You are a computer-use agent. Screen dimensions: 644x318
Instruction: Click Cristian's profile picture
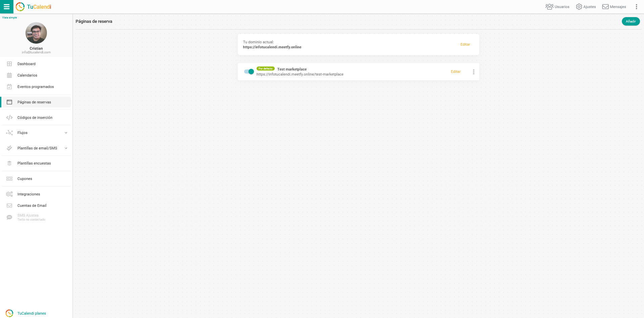(36, 33)
